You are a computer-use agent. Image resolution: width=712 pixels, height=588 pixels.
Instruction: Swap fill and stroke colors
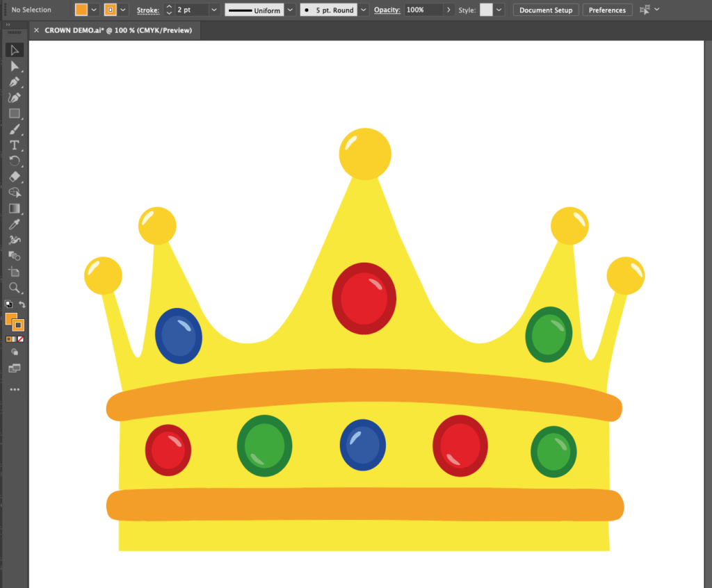click(x=22, y=304)
